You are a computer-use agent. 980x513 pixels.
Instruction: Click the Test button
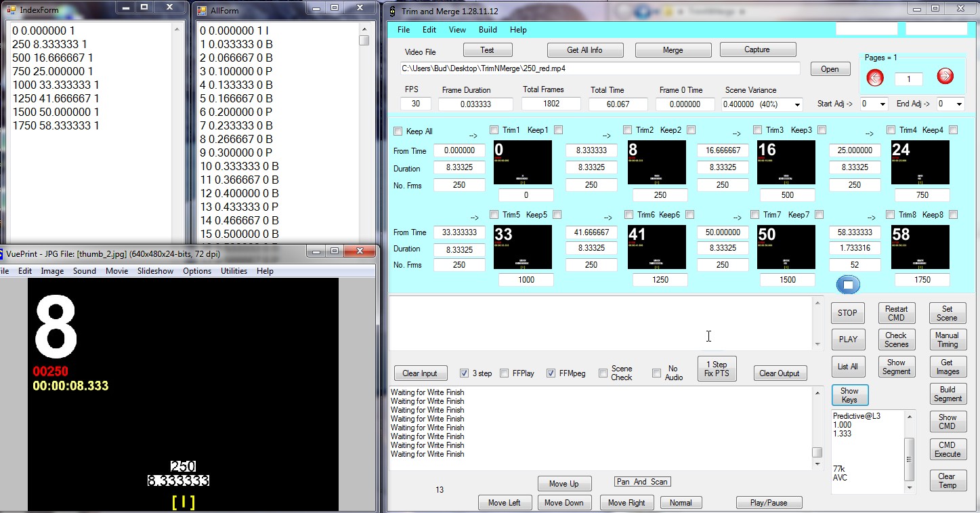(488, 50)
